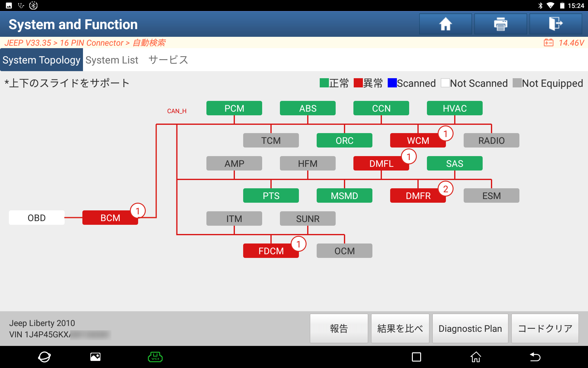Switch to the サービス tab
Viewport: 588px width, 368px height.
pos(168,60)
